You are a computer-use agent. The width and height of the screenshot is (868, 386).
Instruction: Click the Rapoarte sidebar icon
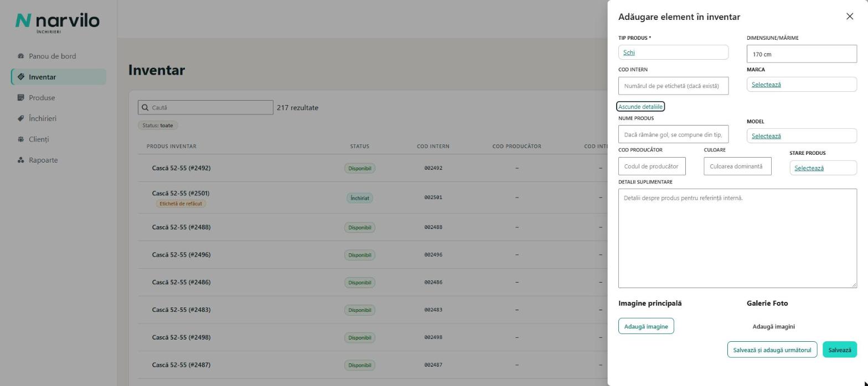click(x=21, y=160)
